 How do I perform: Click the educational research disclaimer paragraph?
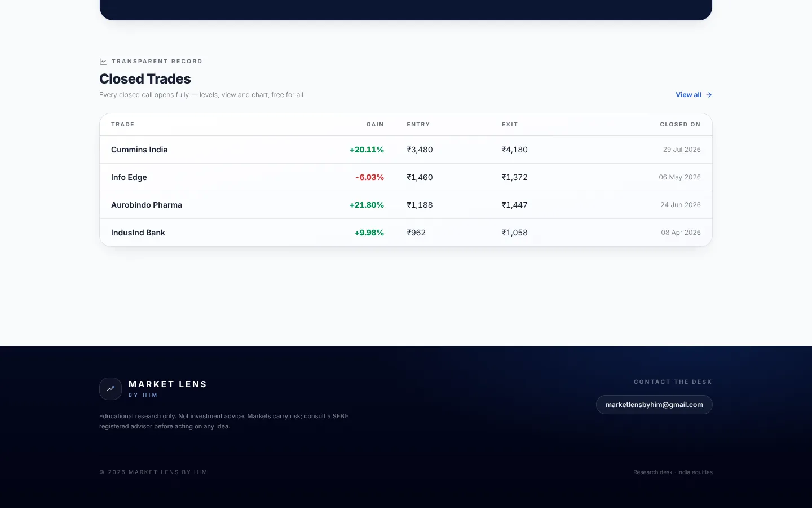224,421
